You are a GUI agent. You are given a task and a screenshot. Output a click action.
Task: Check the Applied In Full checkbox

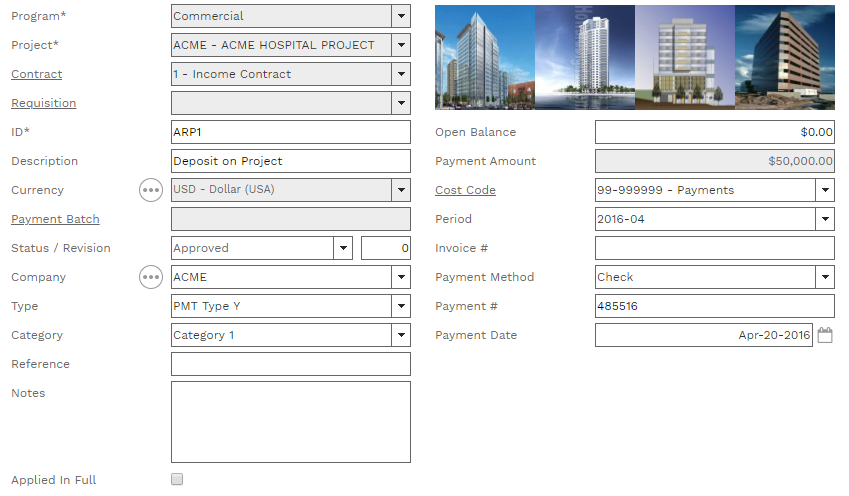coord(177,480)
